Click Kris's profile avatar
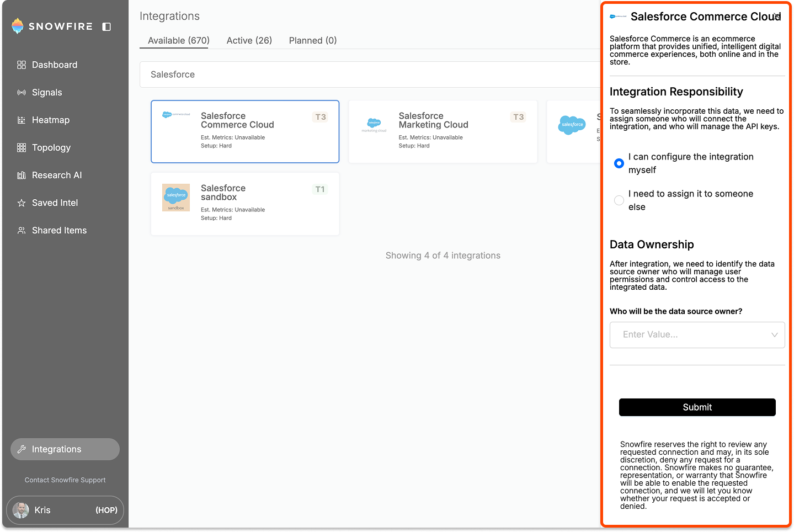Screen dimensions: 794x532 tap(21, 510)
